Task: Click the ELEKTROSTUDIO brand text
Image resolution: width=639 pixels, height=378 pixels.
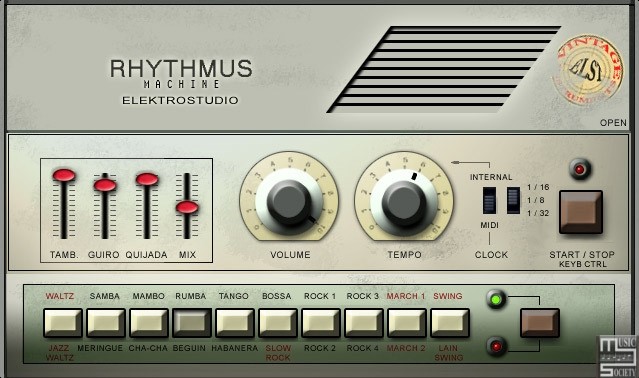Action: coord(180,100)
